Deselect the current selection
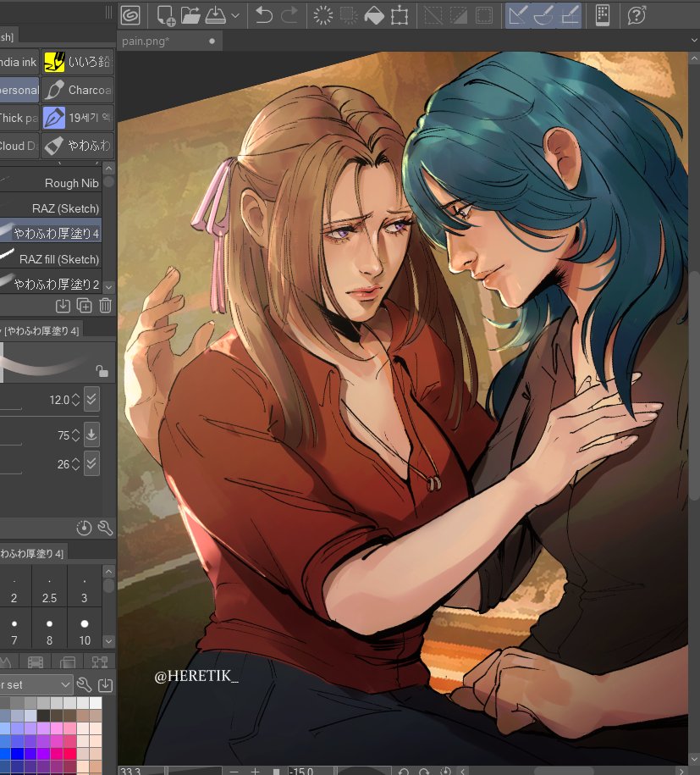 433,15
